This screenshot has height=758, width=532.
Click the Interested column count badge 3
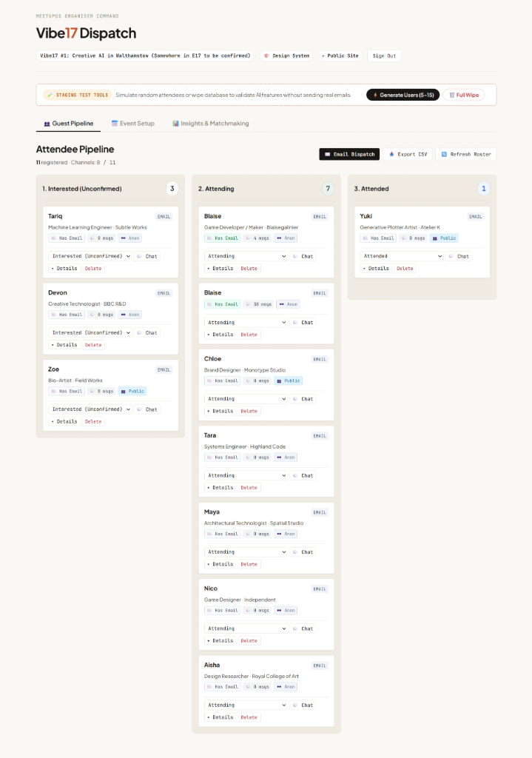(172, 189)
